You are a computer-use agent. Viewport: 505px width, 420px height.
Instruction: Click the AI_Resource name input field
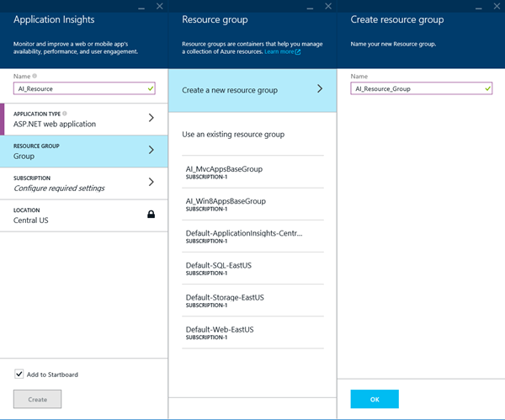(84, 88)
